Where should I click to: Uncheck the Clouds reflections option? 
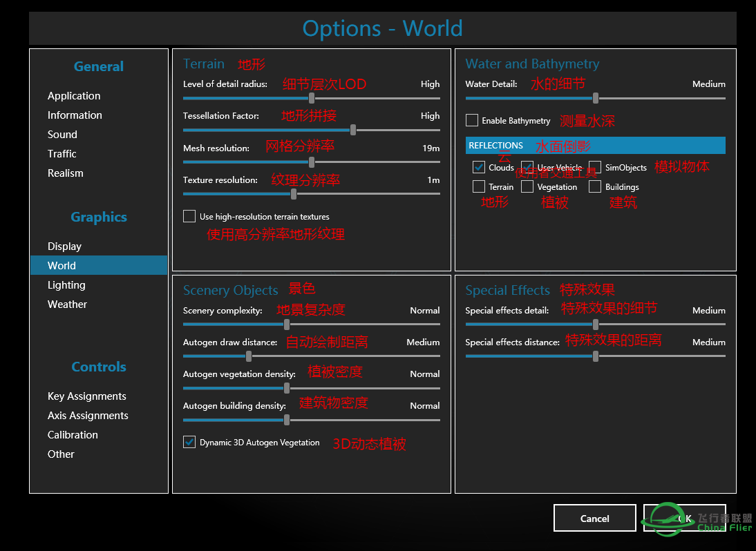479,167
